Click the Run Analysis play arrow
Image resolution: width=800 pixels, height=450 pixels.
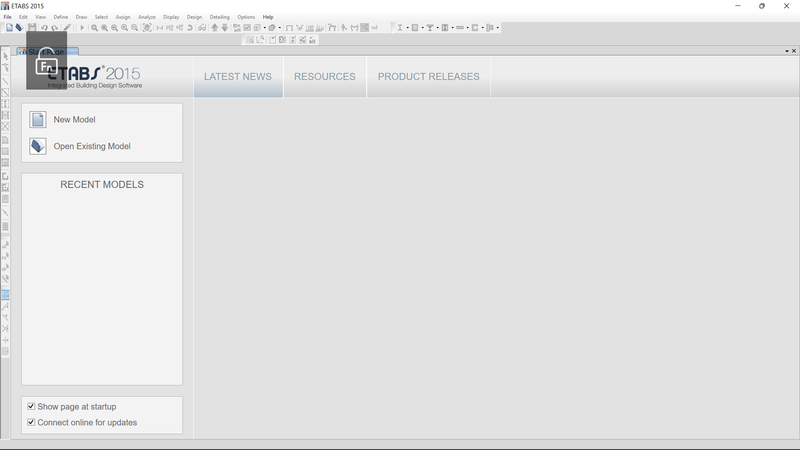pos(82,28)
